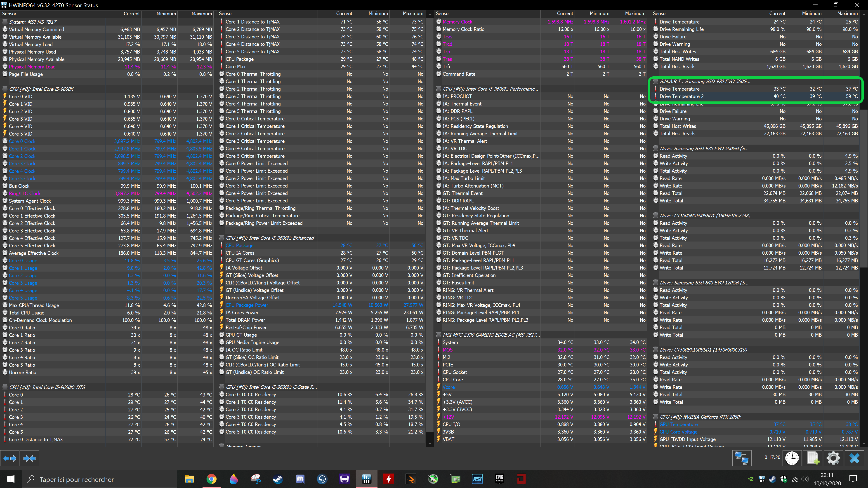Image resolution: width=868 pixels, height=488 pixels.
Task: Click the expand columns double-arrow button
Action: point(9,458)
